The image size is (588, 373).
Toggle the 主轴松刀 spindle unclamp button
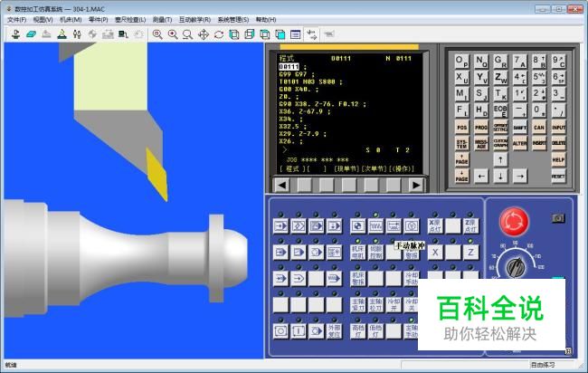click(375, 305)
